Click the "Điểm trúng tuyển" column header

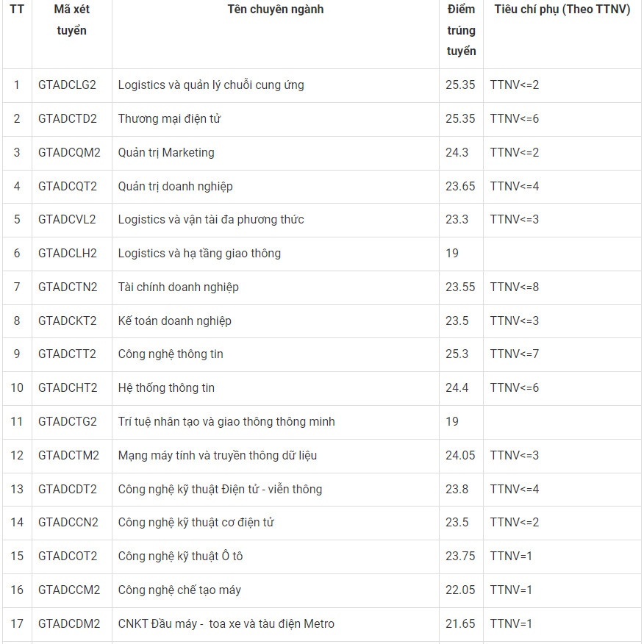pyautogui.click(x=461, y=30)
